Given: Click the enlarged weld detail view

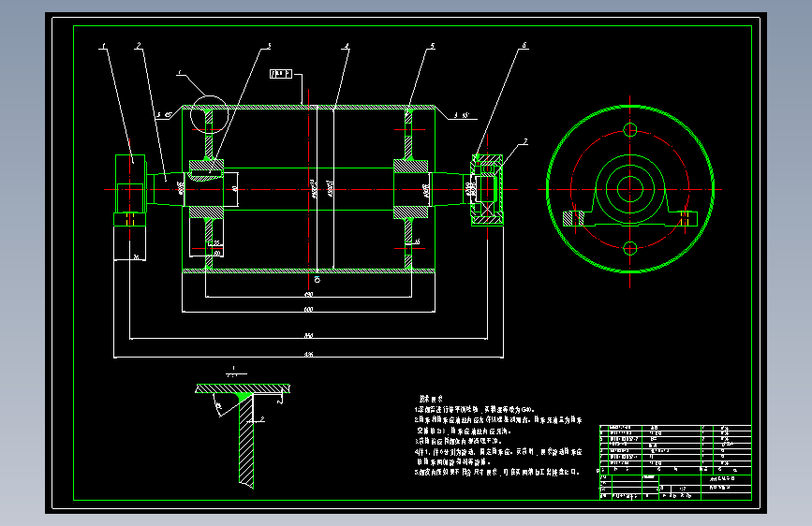Looking at the screenshot, I should pyautogui.click(x=243, y=436).
